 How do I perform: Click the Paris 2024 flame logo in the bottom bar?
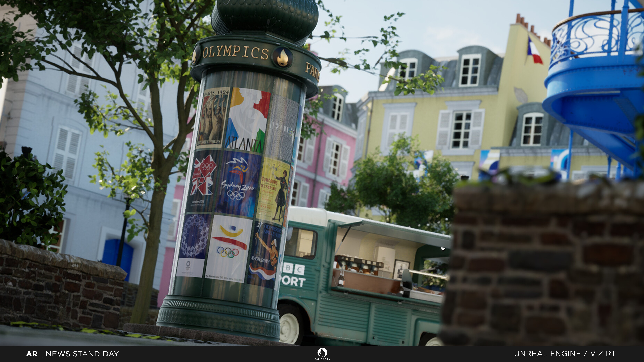322,353
